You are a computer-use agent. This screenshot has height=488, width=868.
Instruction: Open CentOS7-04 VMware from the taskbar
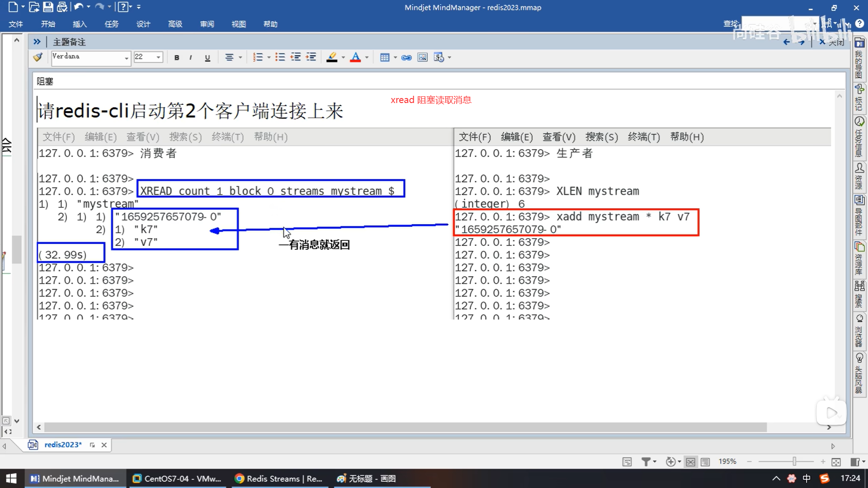[x=177, y=479]
